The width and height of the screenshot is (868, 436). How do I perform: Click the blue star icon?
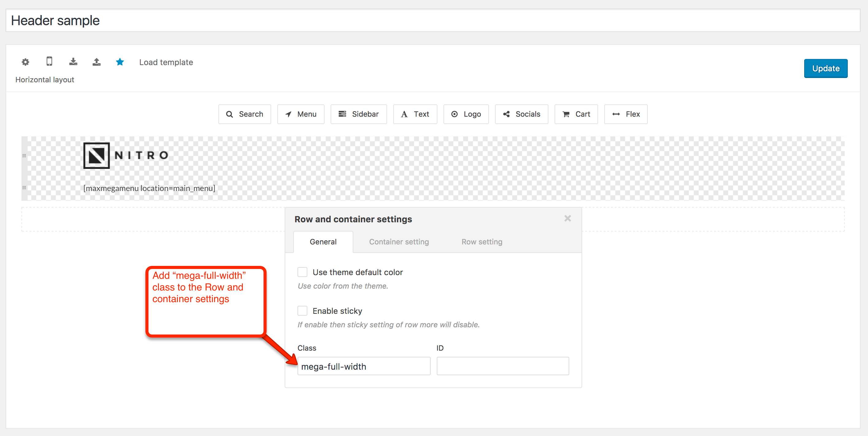point(120,62)
